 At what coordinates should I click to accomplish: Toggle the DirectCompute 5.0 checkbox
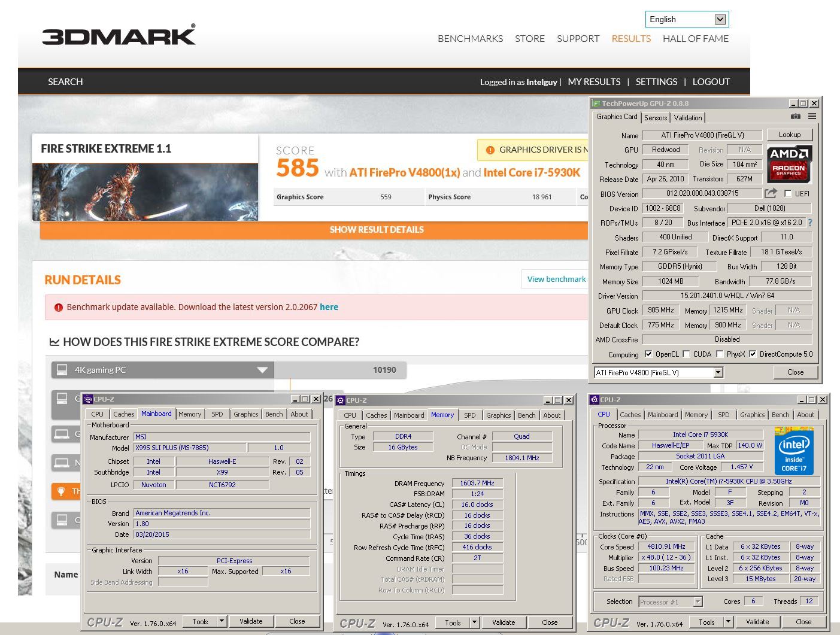(753, 354)
